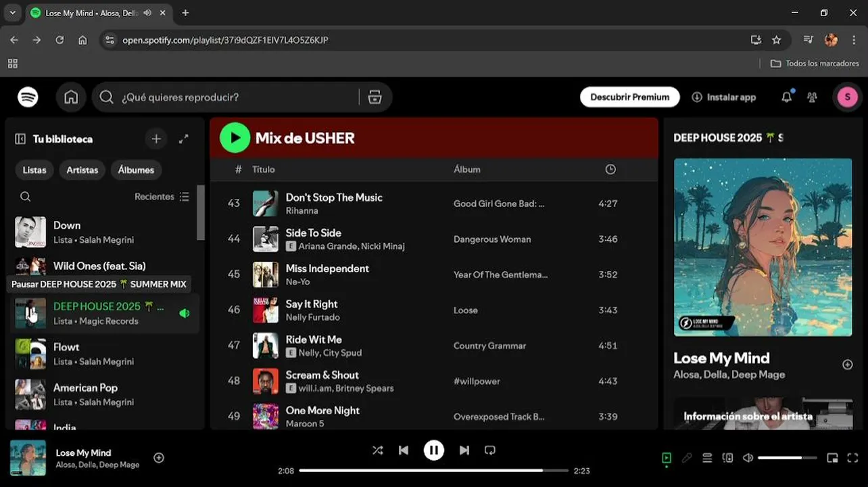Click Descubrir Premium button
This screenshot has height=487, width=868.
point(630,97)
